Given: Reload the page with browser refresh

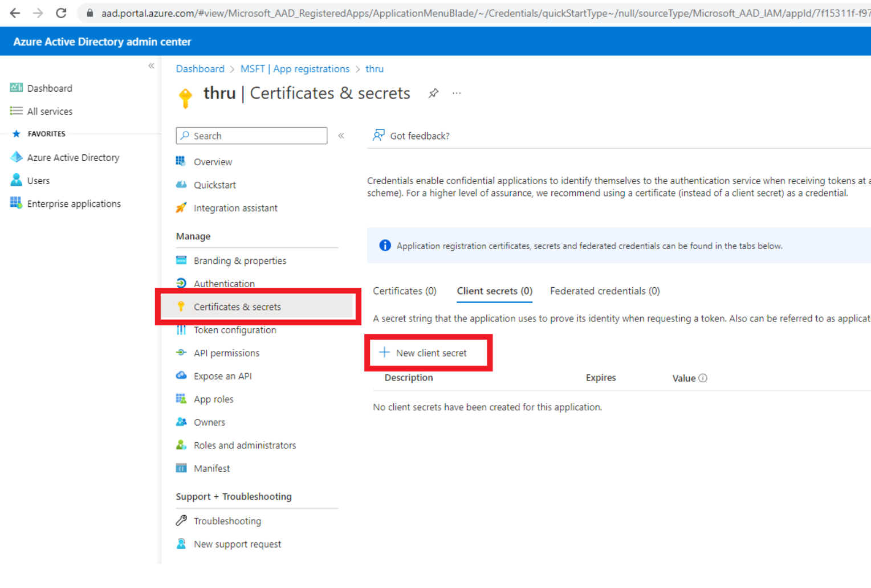Looking at the screenshot, I should click(61, 13).
